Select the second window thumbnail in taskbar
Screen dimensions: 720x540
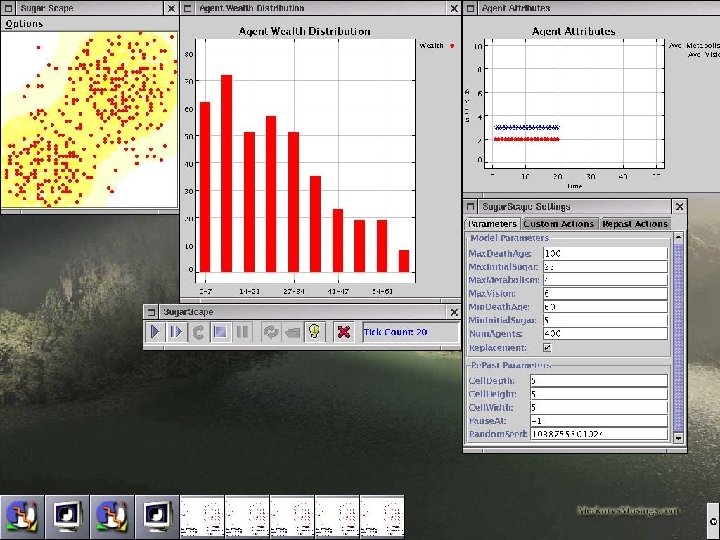click(x=247, y=517)
